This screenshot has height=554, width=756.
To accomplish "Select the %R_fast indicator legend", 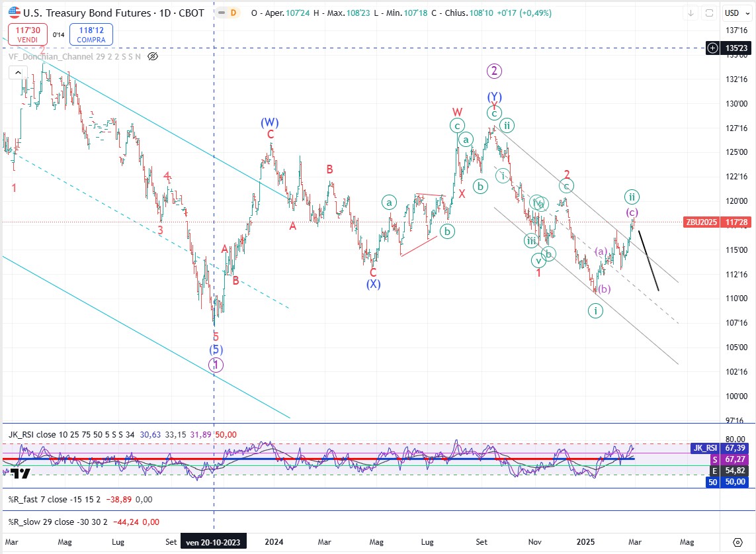I will (x=26, y=500).
